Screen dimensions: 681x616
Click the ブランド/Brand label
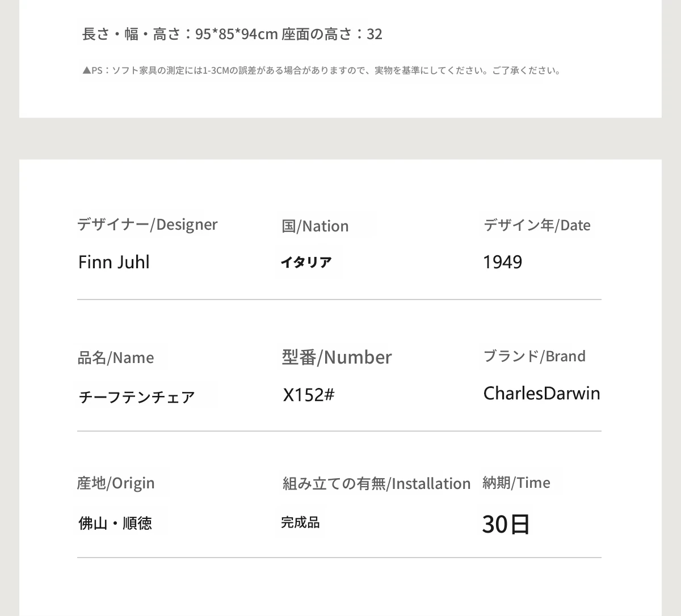tap(534, 356)
